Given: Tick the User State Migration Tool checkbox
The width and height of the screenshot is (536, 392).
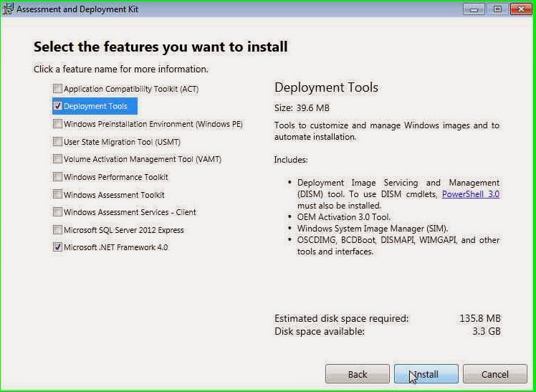Looking at the screenshot, I should pos(58,142).
